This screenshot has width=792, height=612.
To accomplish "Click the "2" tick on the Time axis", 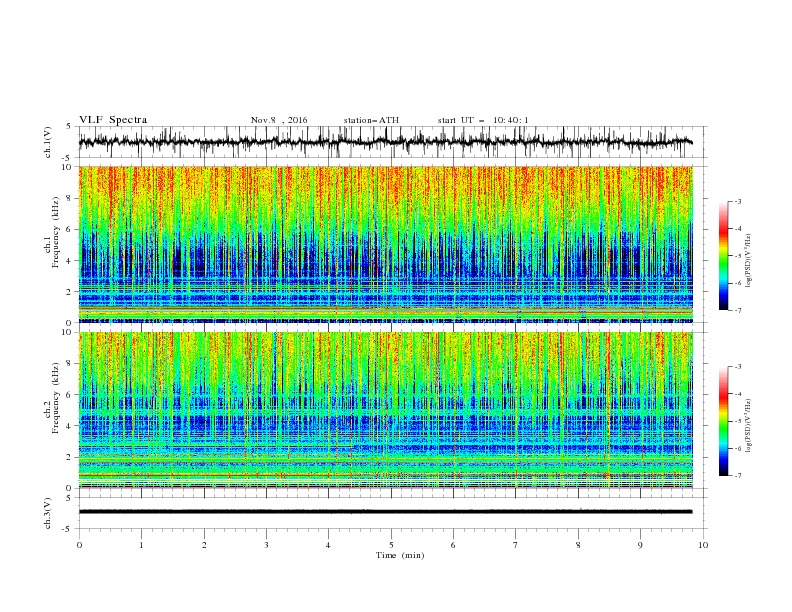I will [204, 545].
